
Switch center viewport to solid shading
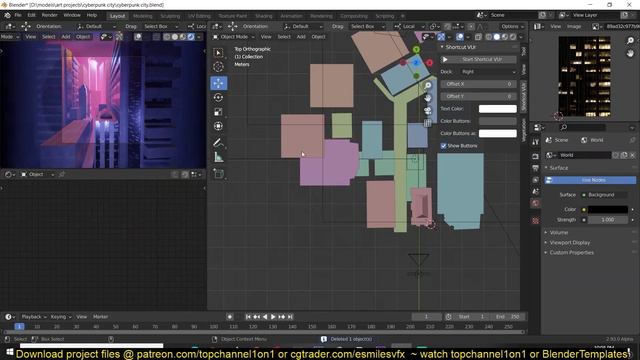click(497, 37)
